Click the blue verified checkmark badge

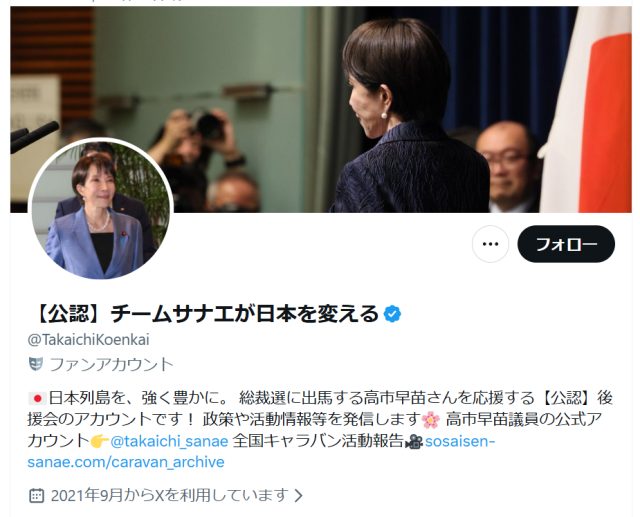pos(392,314)
